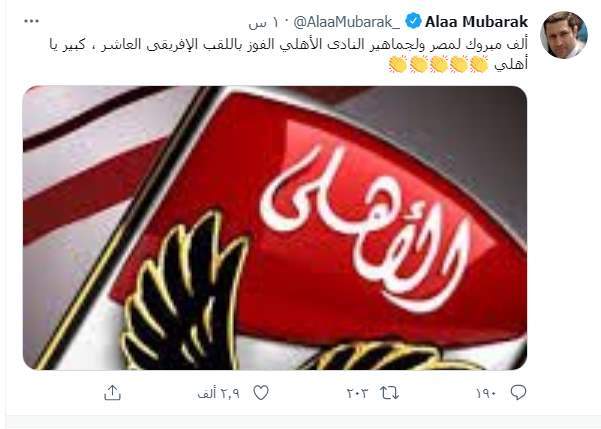This screenshot has height=429, width=601.
Task: Click the blue verified badge
Action: pos(413,21)
